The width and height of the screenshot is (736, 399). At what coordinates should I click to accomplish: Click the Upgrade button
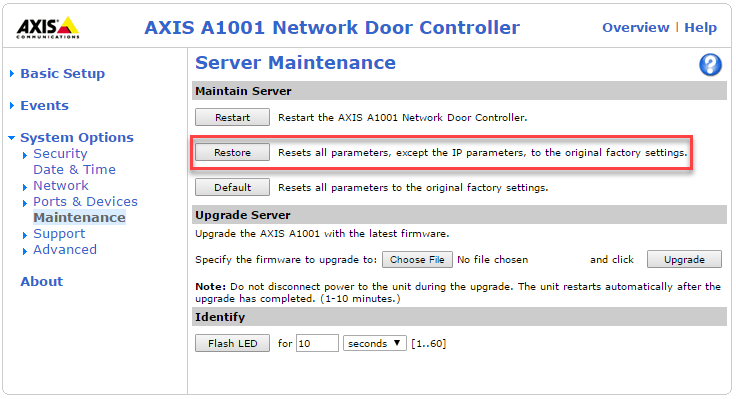(684, 260)
